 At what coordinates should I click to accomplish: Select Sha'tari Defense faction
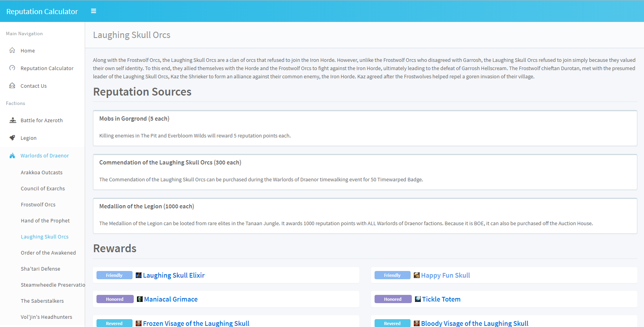tap(40, 269)
